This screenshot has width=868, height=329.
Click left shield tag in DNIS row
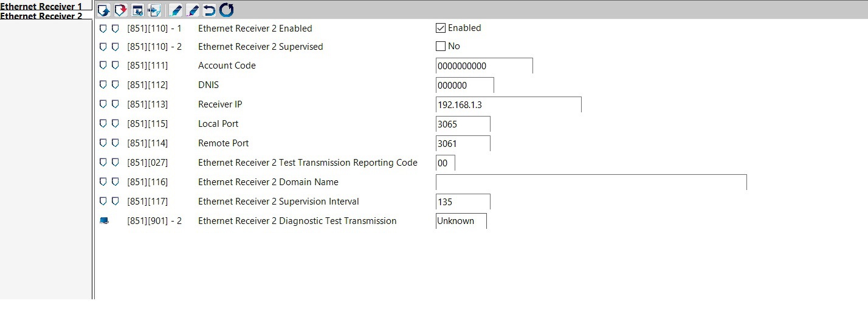(103, 85)
